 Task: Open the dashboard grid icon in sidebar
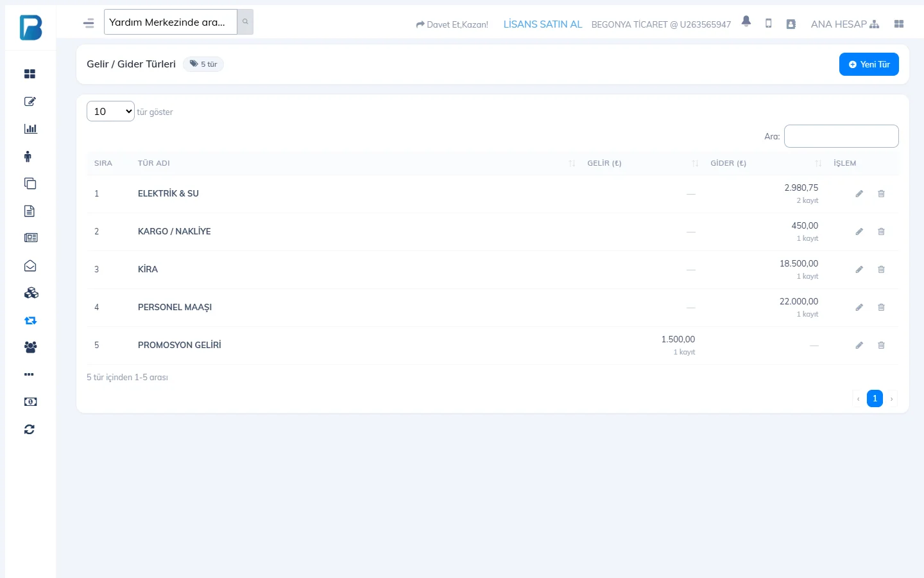pyautogui.click(x=30, y=74)
